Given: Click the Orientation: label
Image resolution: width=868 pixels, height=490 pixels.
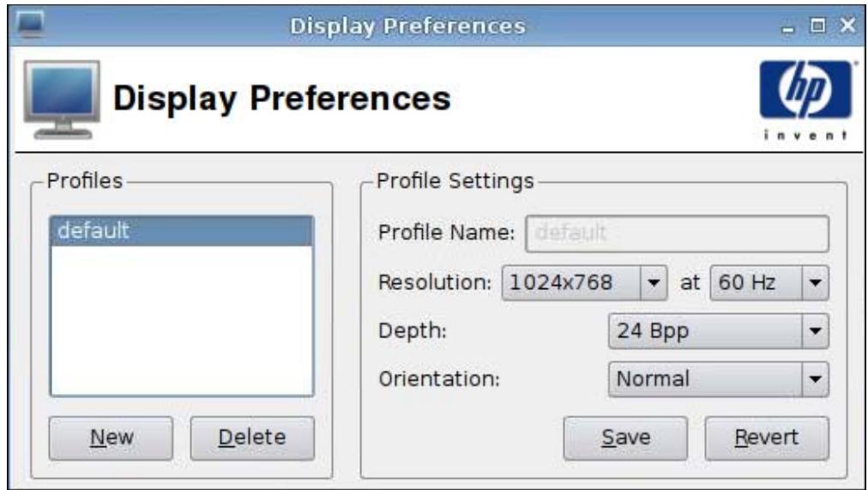Looking at the screenshot, I should (439, 379).
